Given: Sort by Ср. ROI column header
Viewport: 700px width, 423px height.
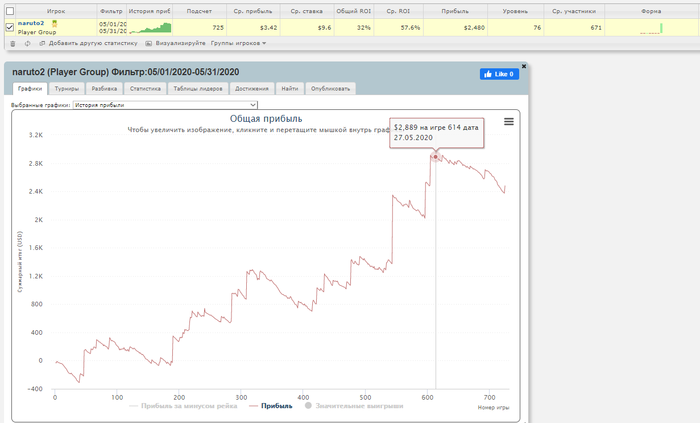Looking at the screenshot, I should pos(398,11).
